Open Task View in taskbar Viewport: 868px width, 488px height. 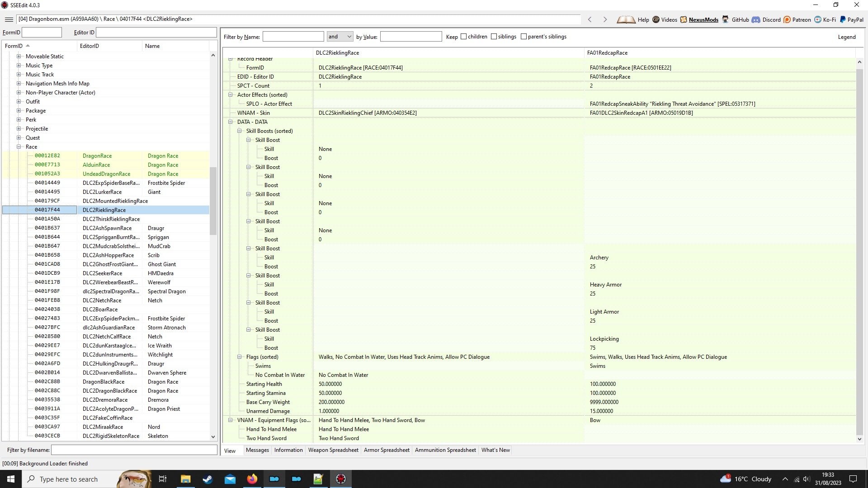163,479
